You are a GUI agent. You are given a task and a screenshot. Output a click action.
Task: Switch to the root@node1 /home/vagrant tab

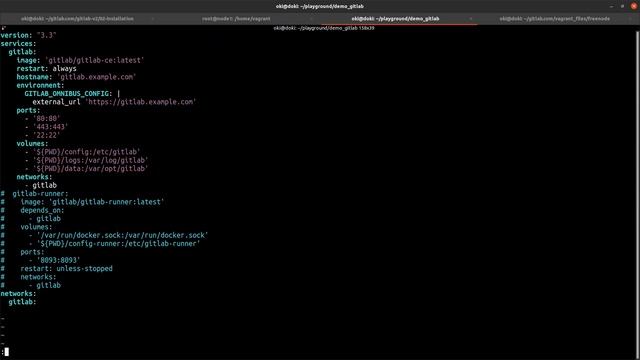[x=236, y=19]
